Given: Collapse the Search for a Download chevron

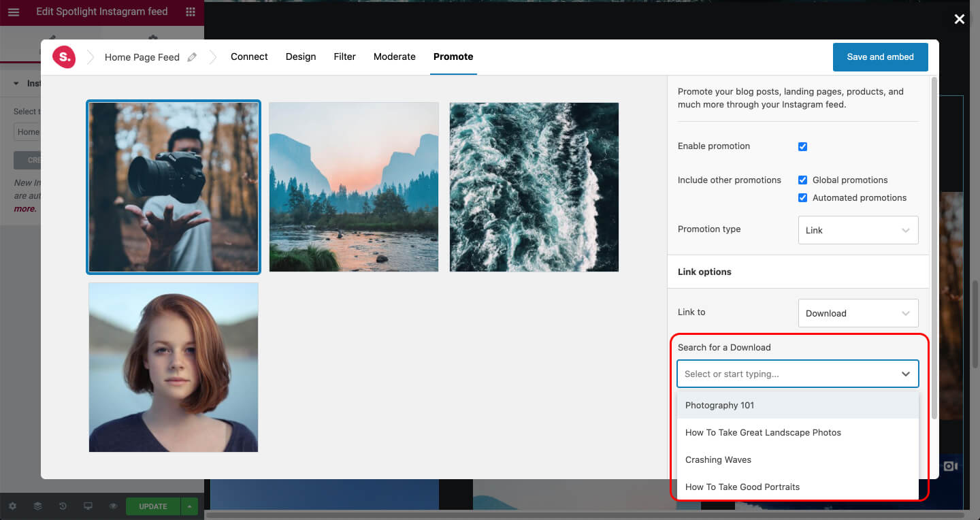Looking at the screenshot, I should pyautogui.click(x=906, y=374).
